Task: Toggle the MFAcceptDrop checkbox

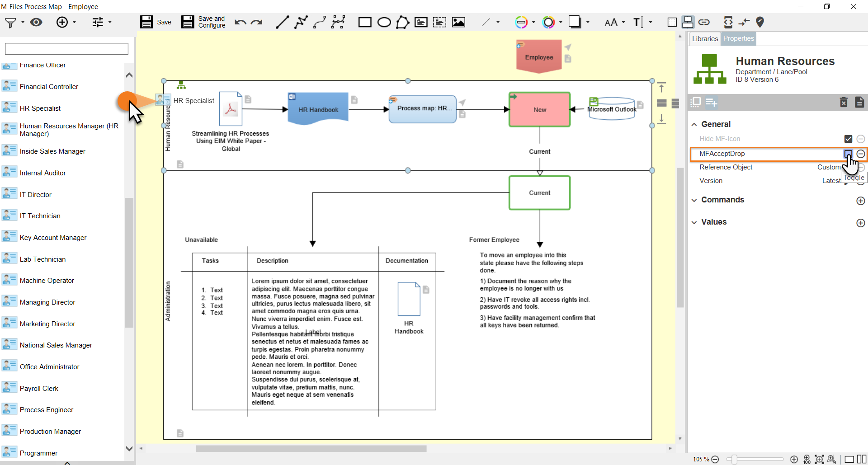Action: (848, 154)
